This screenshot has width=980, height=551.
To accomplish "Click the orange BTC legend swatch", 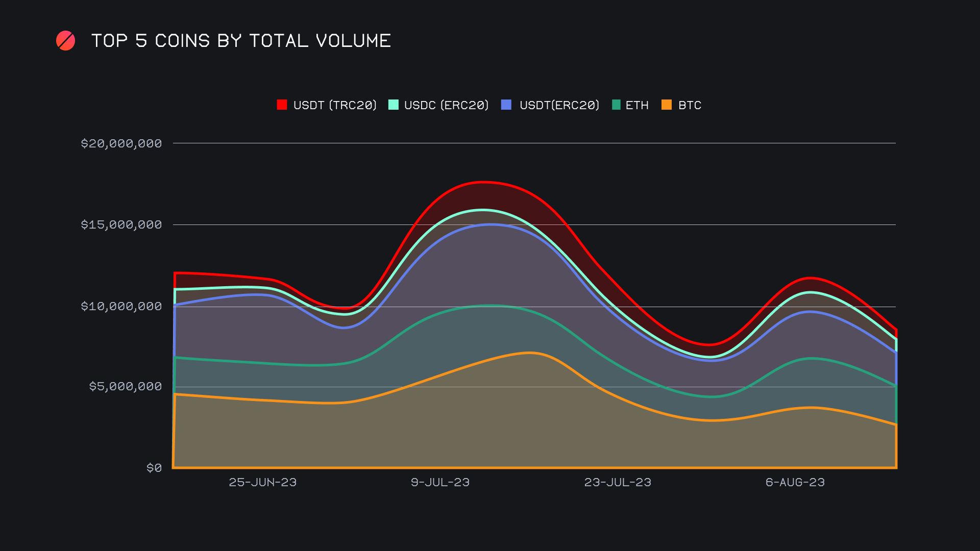I will click(x=667, y=105).
